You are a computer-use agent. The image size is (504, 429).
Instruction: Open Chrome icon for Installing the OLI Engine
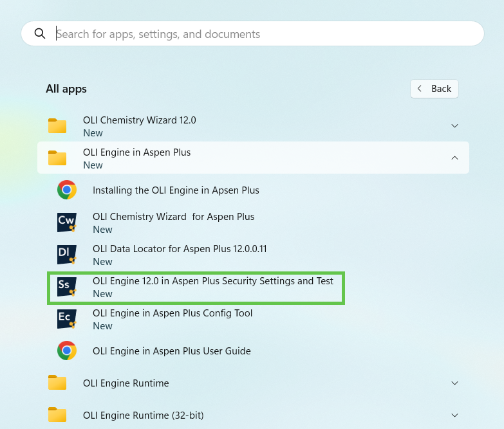[67, 190]
